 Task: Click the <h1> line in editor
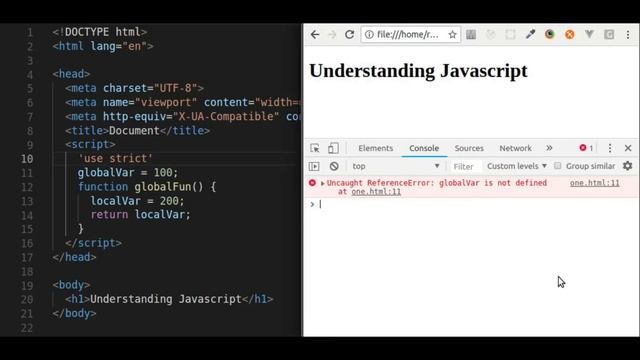(x=169, y=299)
